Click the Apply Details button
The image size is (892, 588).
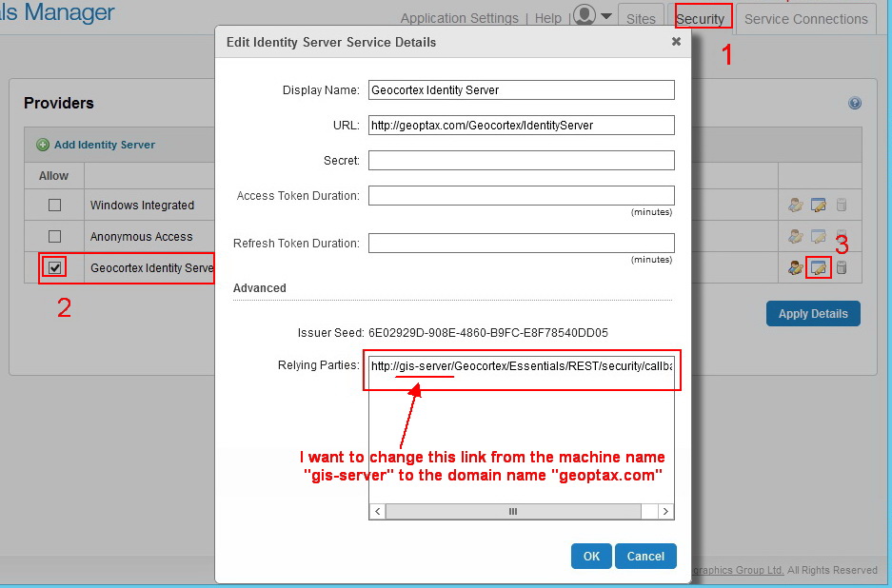click(813, 313)
